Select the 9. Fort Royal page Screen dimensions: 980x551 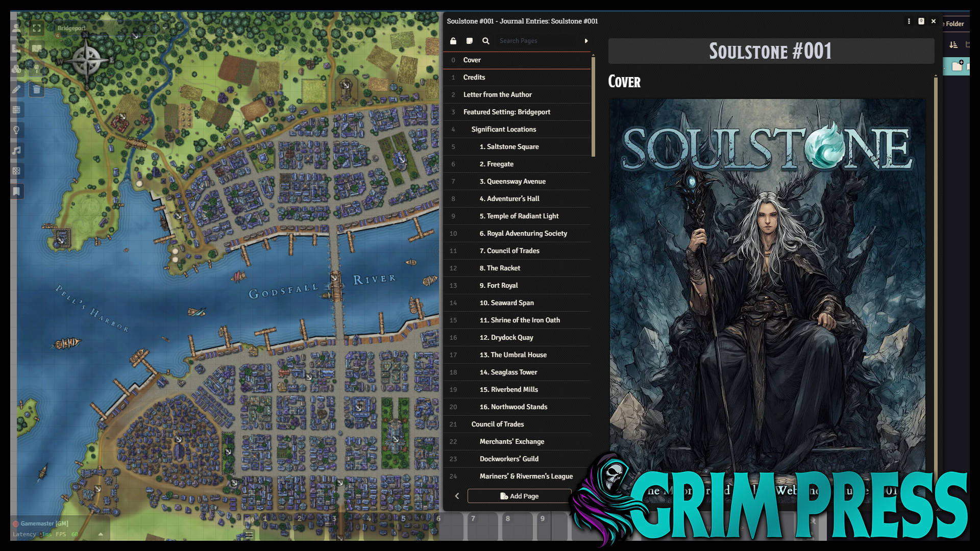click(x=498, y=285)
